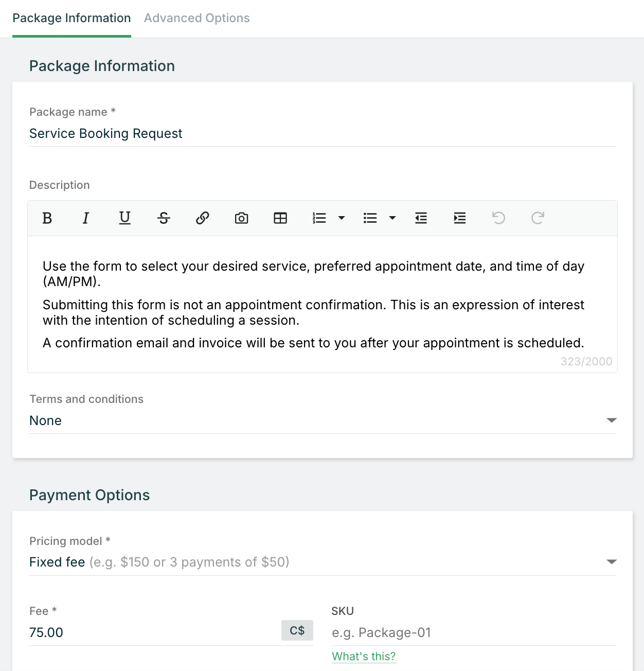
Task: Create a bulleted list
Action: pyautogui.click(x=370, y=218)
